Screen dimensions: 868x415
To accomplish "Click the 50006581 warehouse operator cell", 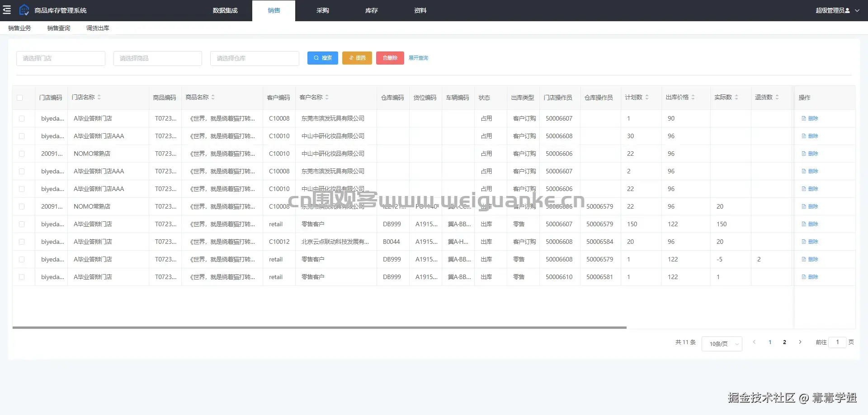I will tap(600, 277).
